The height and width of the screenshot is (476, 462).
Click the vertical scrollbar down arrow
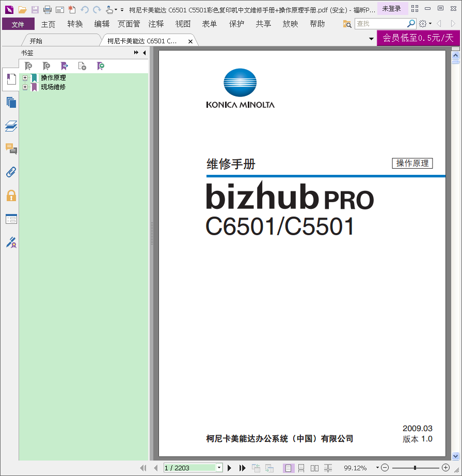[455, 456]
